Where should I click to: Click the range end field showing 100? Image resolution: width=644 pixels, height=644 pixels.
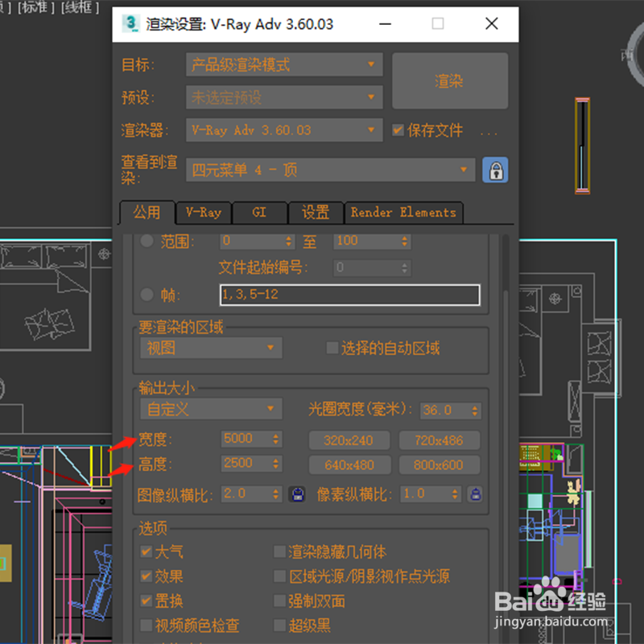coord(368,241)
